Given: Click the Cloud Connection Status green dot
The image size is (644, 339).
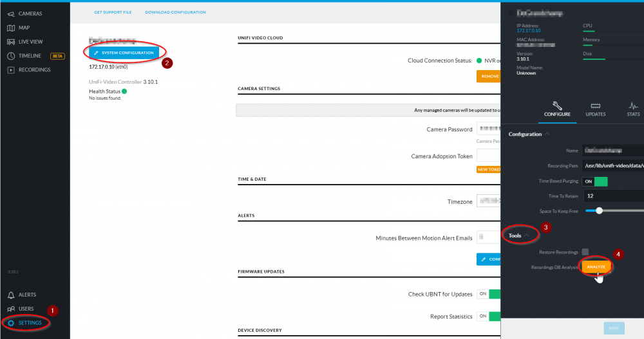Looking at the screenshot, I should [479, 60].
